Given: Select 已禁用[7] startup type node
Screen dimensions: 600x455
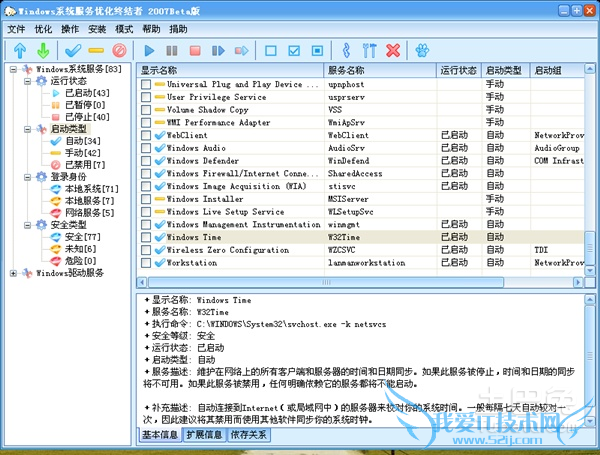Looking at the screenshot, I should click(85, 165).
